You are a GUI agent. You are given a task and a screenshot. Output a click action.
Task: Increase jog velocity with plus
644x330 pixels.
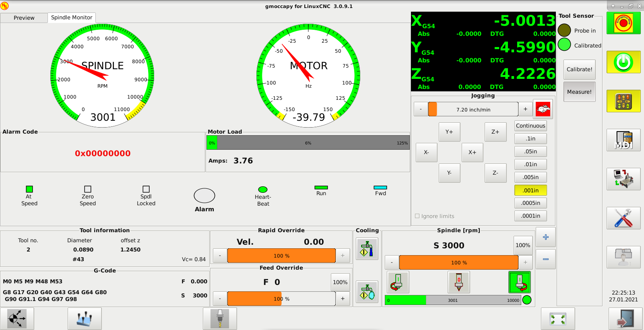525,109
